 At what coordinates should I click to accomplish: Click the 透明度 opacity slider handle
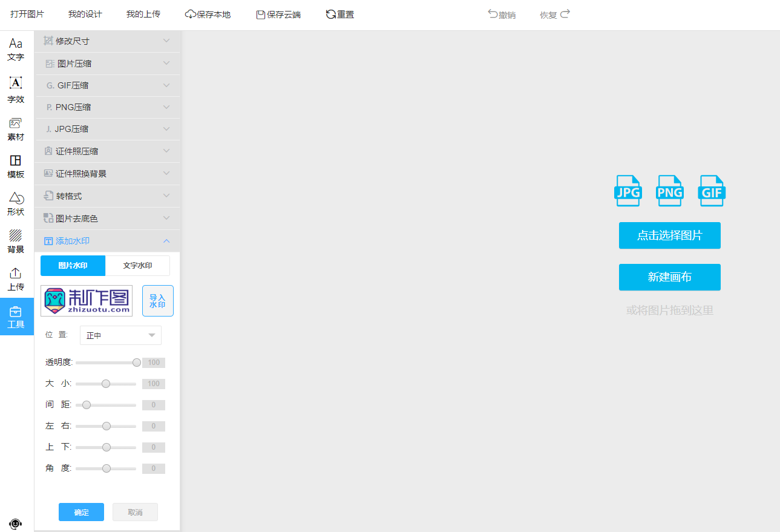pyautogui.click(x=137, y=363)
